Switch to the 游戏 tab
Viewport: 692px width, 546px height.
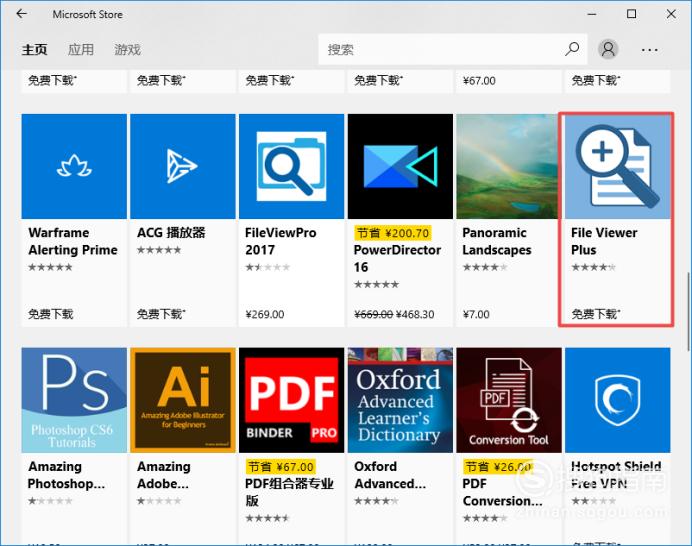click(x=128, y=49)
